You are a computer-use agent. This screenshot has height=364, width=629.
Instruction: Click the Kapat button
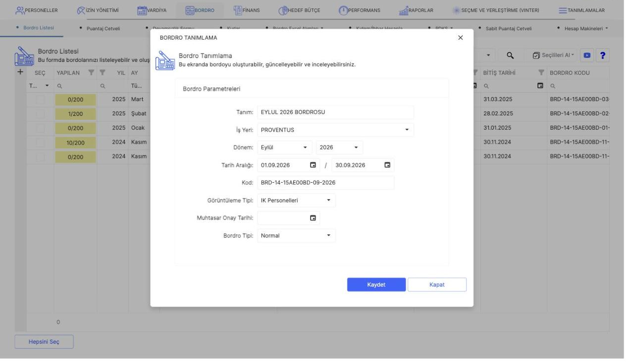coord(437,285)
